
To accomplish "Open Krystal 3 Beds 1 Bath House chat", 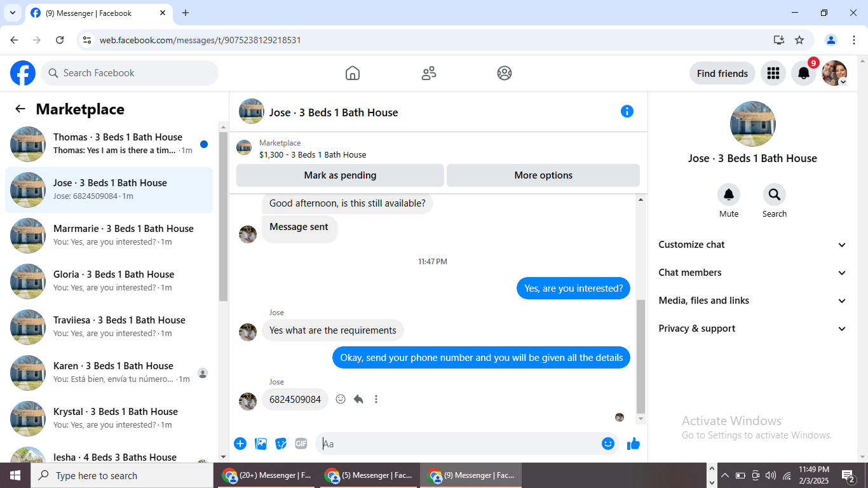I will (109, 419).
